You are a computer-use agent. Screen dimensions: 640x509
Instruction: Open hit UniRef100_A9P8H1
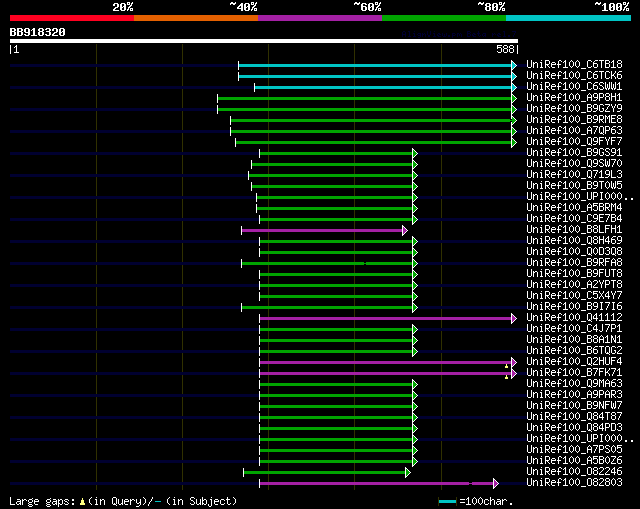[x=574, y=98]
